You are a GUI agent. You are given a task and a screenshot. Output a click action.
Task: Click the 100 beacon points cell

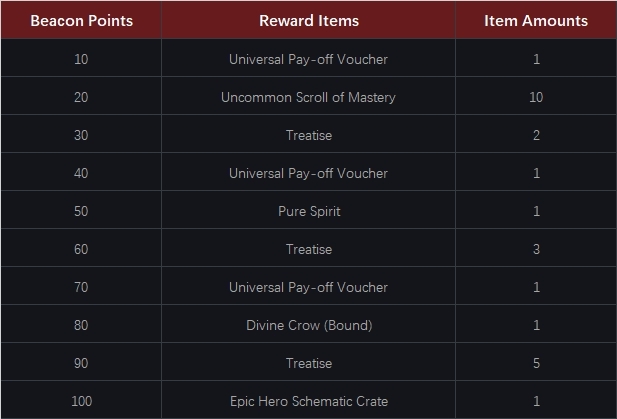[81, 401]
